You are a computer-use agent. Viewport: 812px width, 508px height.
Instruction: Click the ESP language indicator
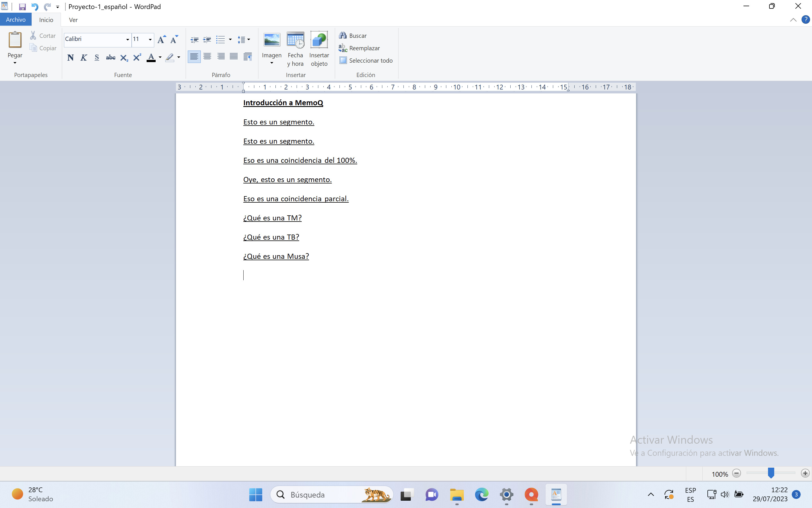[690, 494]
